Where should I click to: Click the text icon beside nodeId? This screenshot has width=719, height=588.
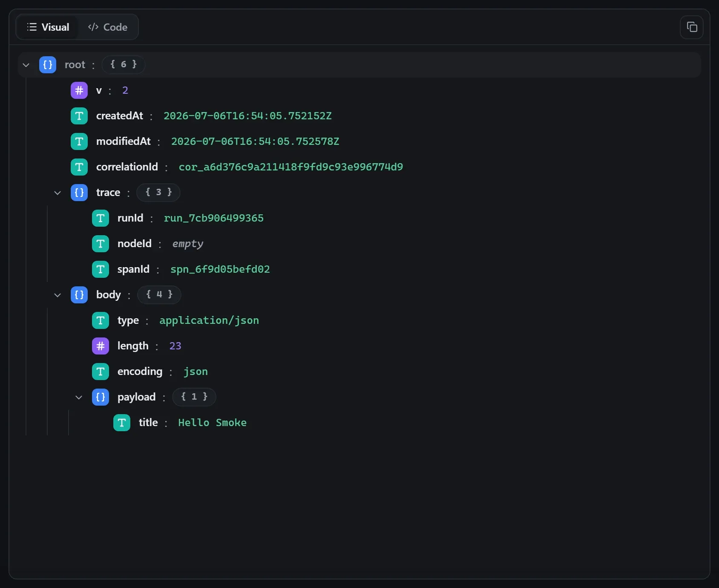click(101, 244)
